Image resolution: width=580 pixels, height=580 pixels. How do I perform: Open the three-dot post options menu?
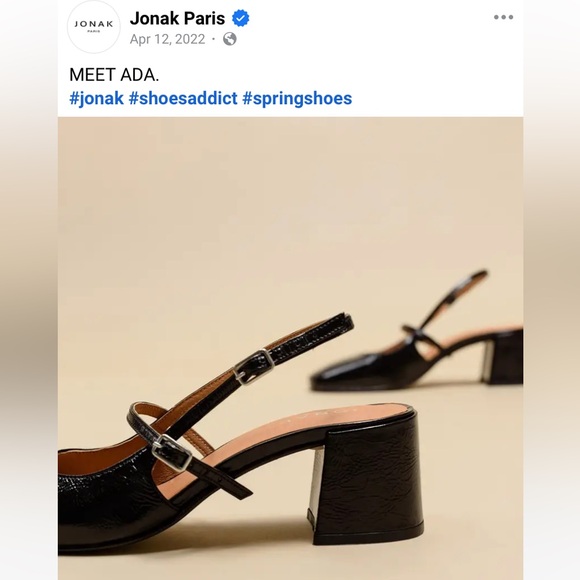coord(503,17)
